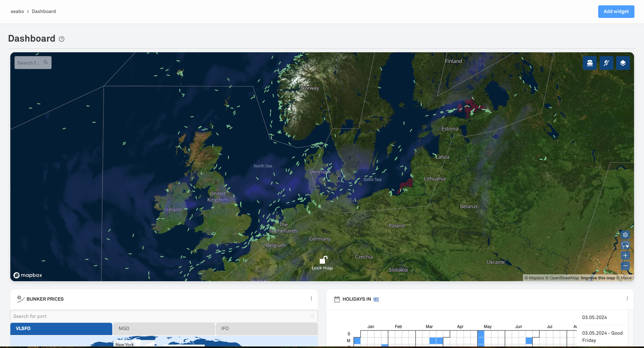The image size is (644, 348).
Task: Switch to the MGO tab
Action: click(x=164, y=329)
